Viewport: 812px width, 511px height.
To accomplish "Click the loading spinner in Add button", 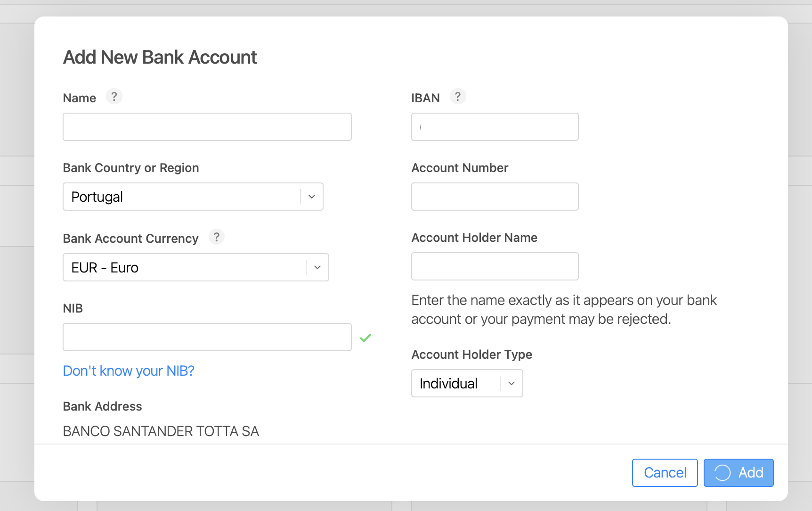I will coord(722,473).
